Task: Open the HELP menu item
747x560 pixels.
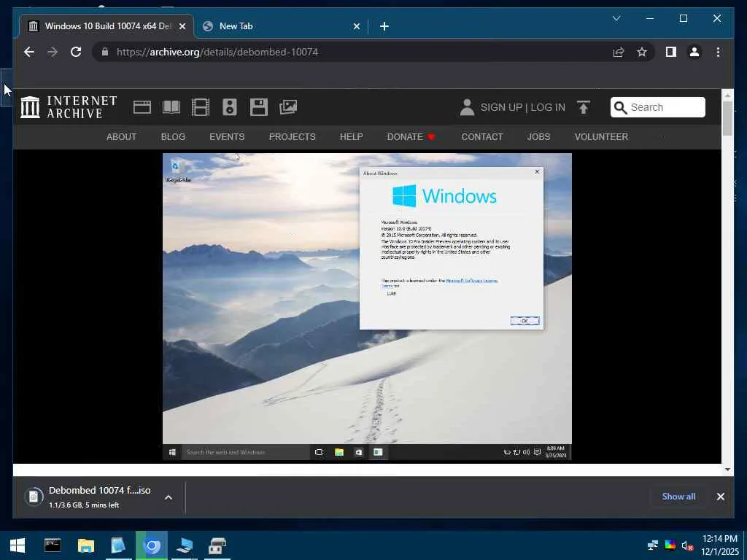Action: [x=351, y=136]
